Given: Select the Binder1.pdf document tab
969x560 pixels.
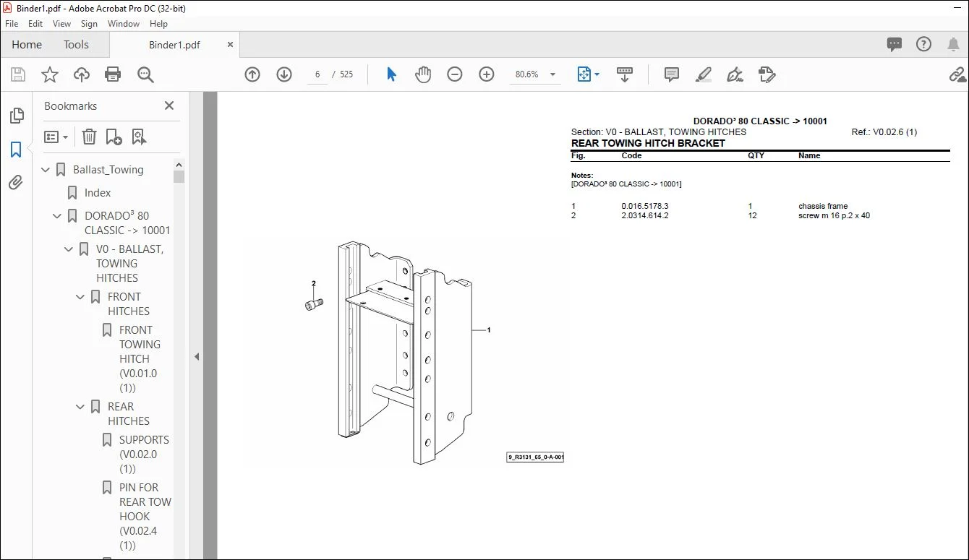Looking at the screenshot, I should (x=174, y=45).
